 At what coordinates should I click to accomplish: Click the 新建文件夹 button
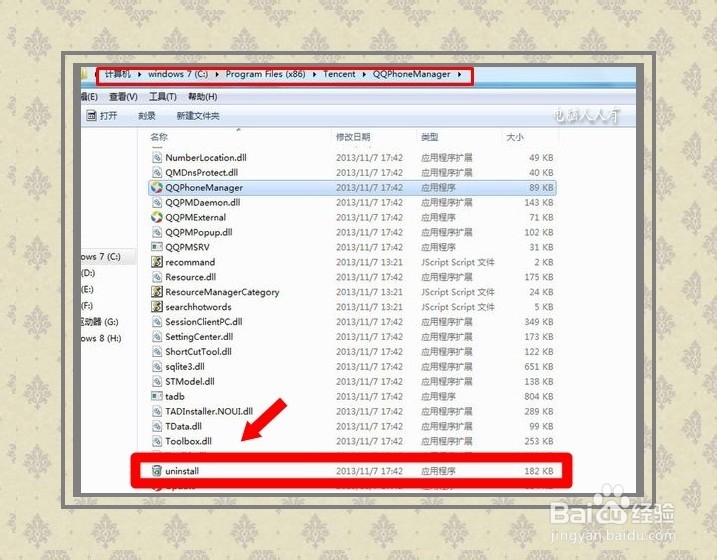pyautogui.click(x=198, y=116)
